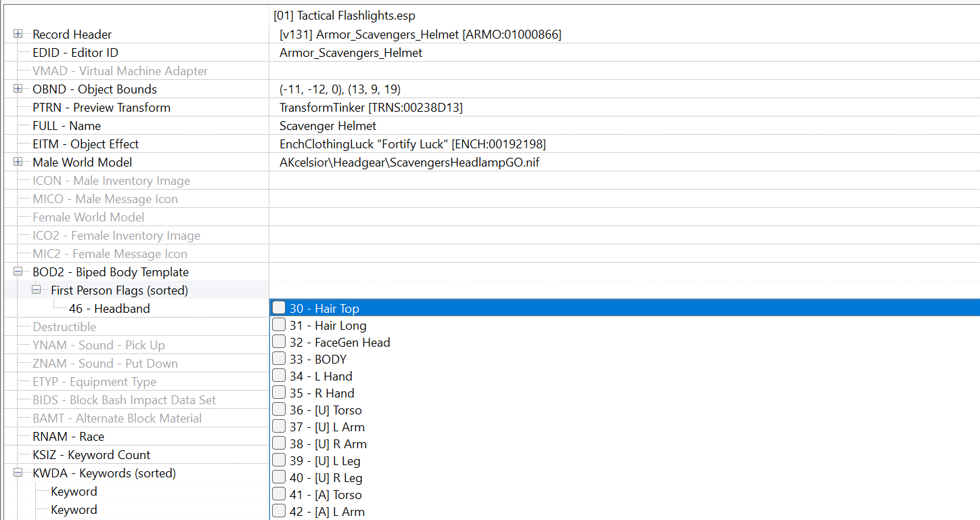Enable the 40 - [U] R Leg checkbox
The image size is (980, 520).
[279, 477]
